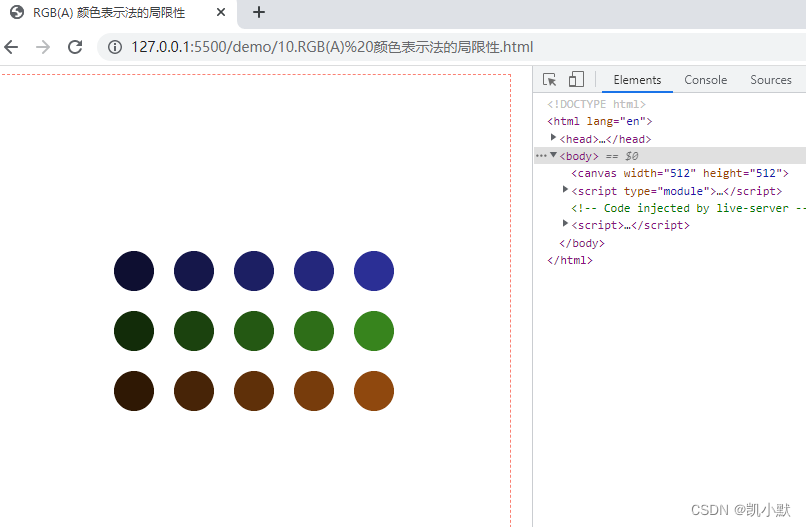Screen dimensions: 806x527
Task: Click the darkest navy circle in blue row
Action: click(134, 271)
